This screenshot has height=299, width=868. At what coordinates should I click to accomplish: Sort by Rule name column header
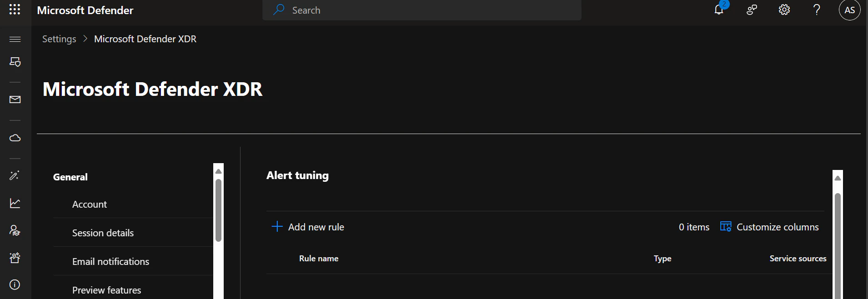click(319, 259)
